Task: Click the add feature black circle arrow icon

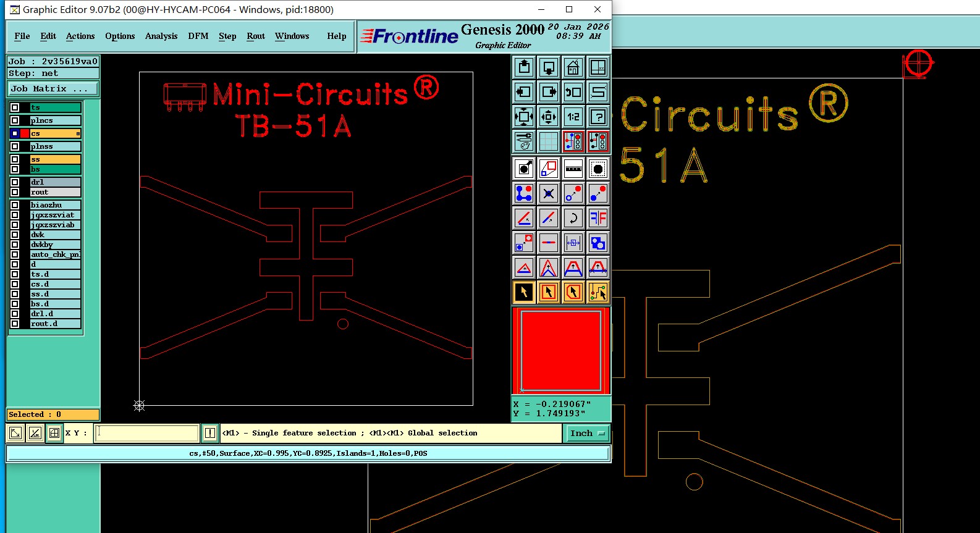Action: (524, 169)
